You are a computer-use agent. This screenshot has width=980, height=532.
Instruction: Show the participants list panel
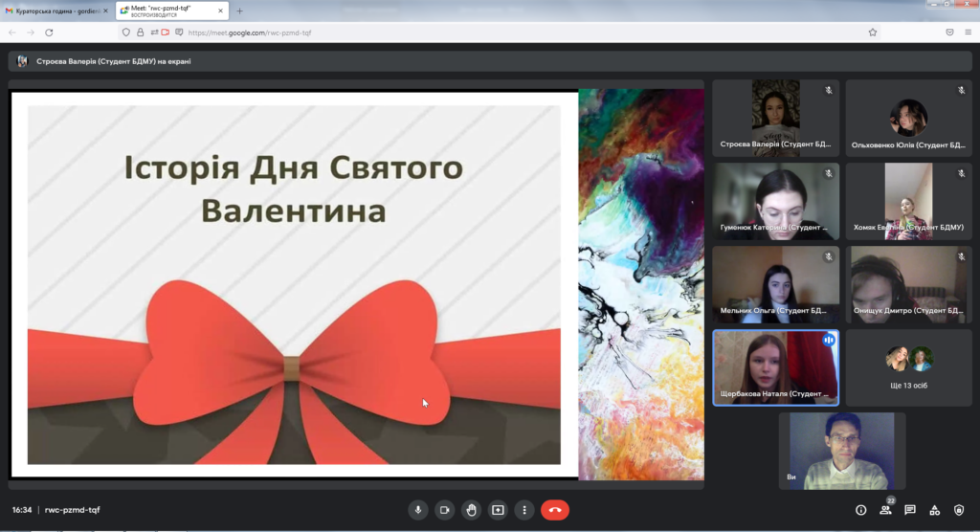[x=885, y=510]
